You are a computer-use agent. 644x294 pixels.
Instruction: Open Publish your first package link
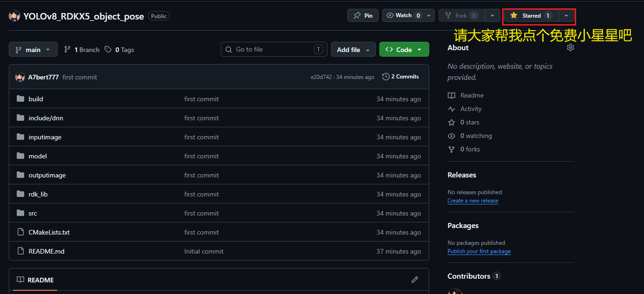(479, 251)
